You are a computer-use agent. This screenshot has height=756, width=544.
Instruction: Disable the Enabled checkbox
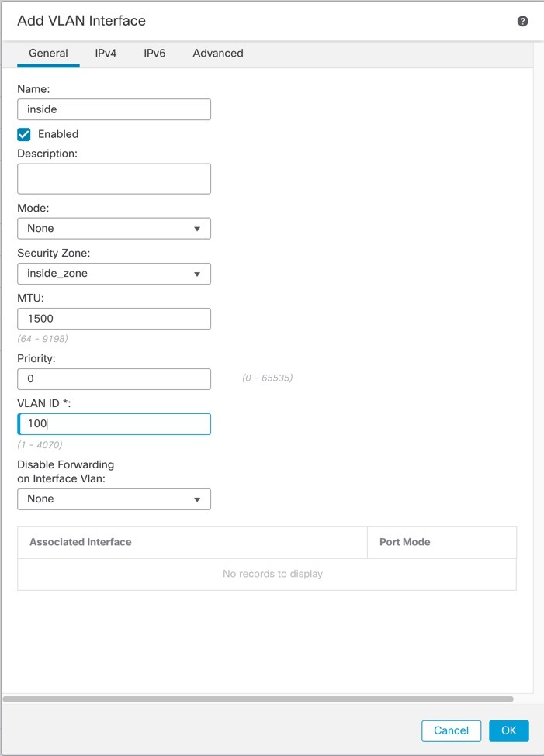pyautogui.click(x=23, y=133)
